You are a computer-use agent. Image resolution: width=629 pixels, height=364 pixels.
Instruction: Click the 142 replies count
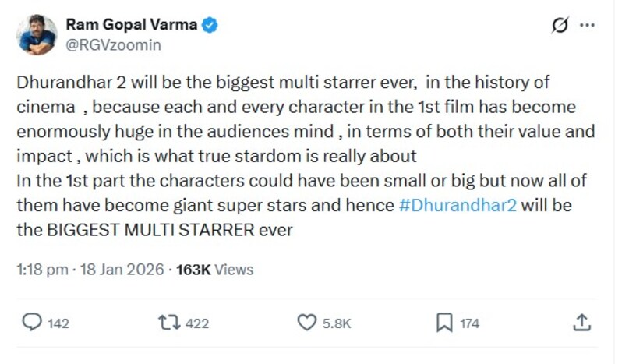point(58,323)
